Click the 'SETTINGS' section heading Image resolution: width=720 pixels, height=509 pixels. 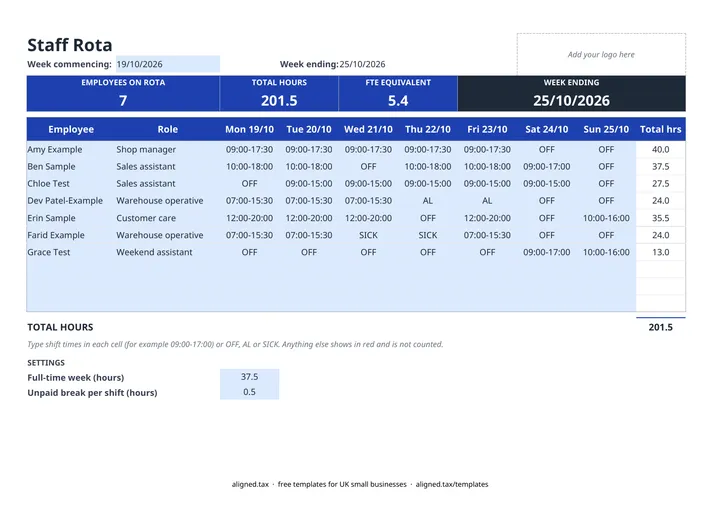click(x=46, y=362)
